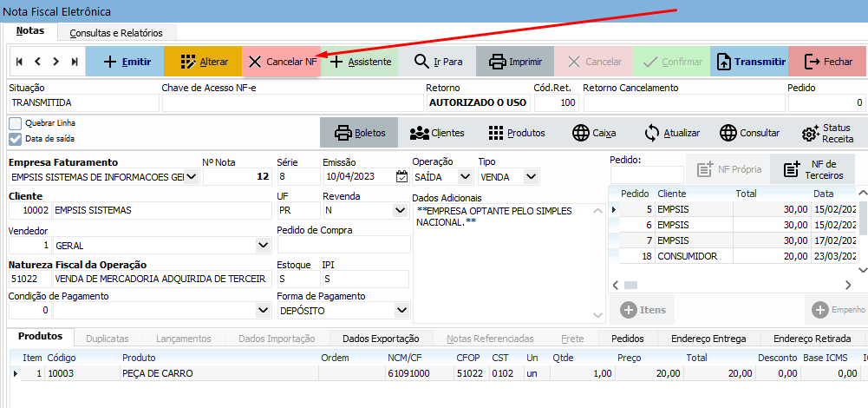Screen dimensions: 868x408
Task: Go to the previous record arrow
Action: [x=37, y=62]
